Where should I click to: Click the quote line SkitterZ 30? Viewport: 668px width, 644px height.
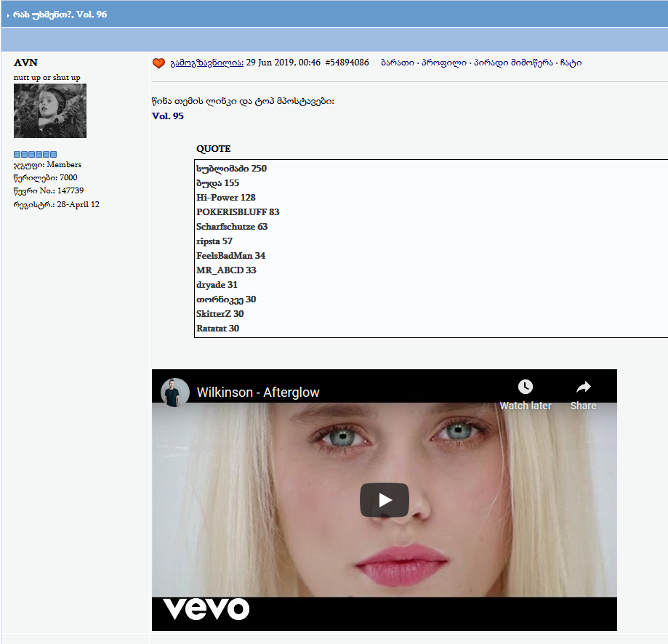(220, 313)
